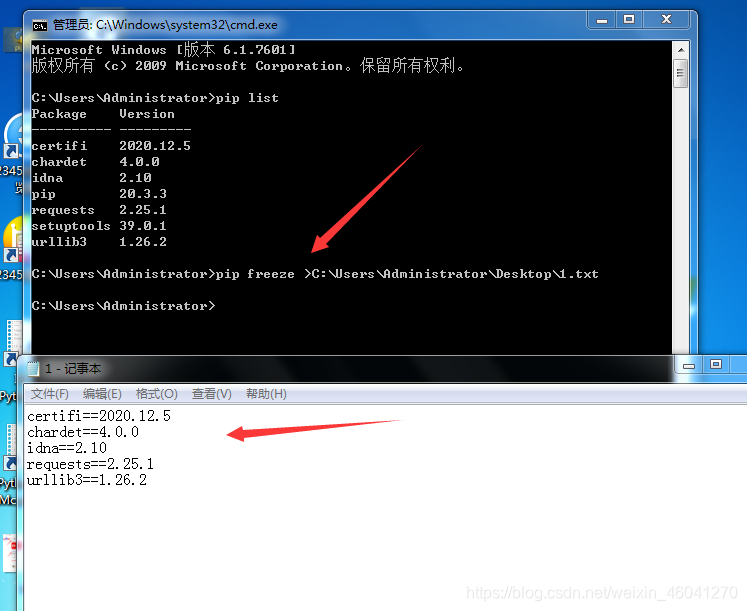Minimize the cmd.exe window
Image resolution: width=747 pixels, height=611 pixels.
602,20
